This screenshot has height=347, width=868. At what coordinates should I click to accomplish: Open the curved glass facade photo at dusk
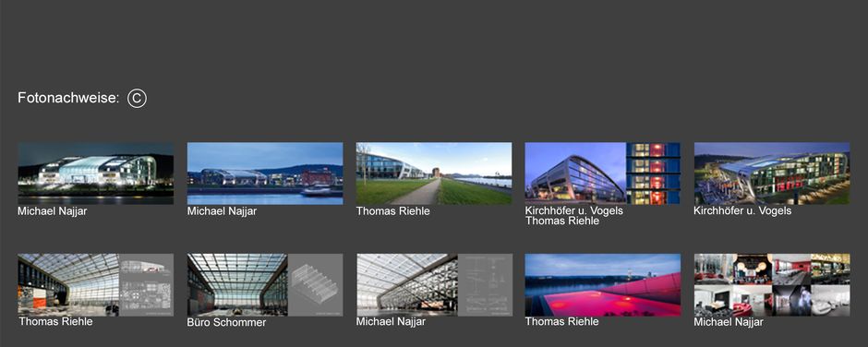pos(602,173)
